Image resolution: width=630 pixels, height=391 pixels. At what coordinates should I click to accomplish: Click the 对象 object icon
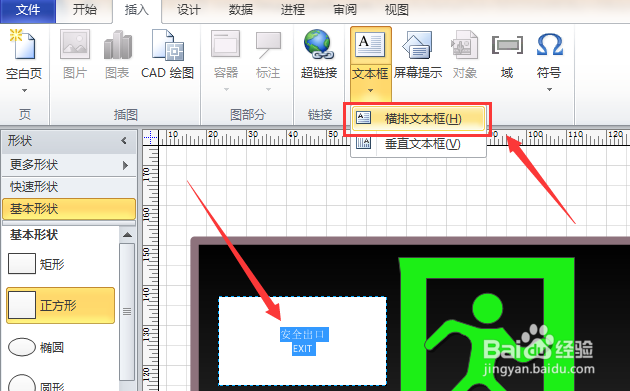click(x=465, y=44)
